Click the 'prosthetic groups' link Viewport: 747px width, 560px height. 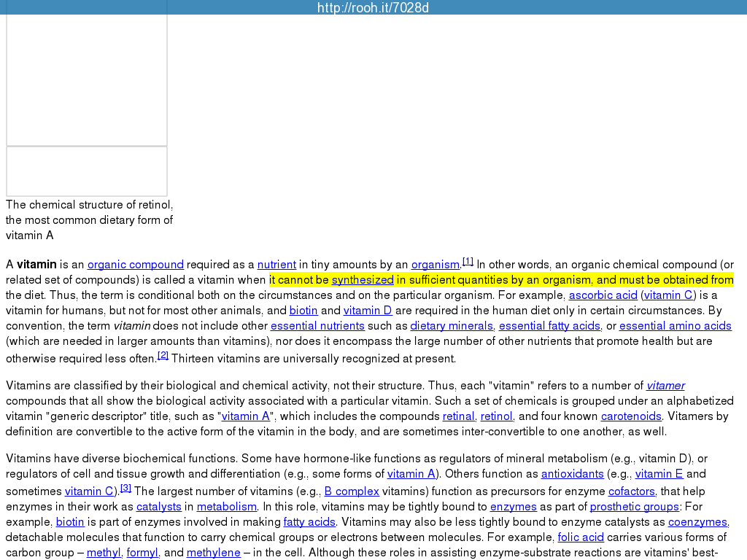(634, 507)
